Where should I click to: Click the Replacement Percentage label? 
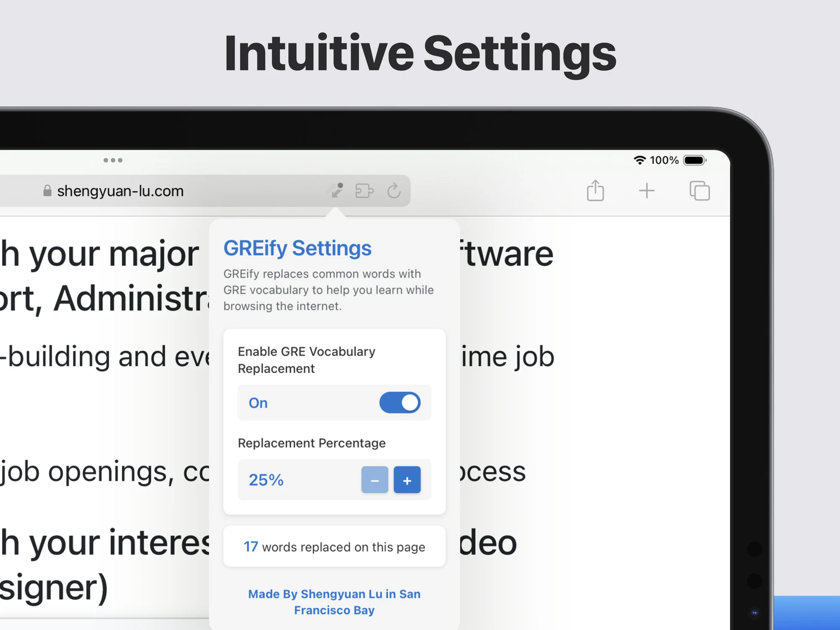click(x=312, y=443)
